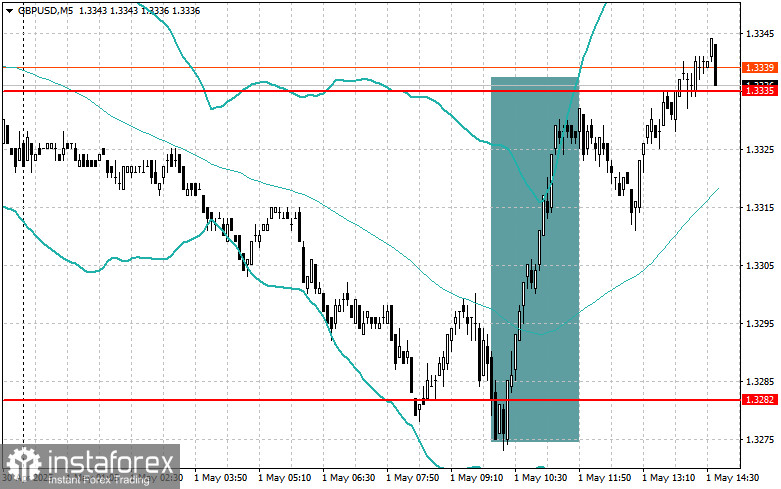
Task: Click the 1.3325 price scale label
Action: click(x=760, y=149)
